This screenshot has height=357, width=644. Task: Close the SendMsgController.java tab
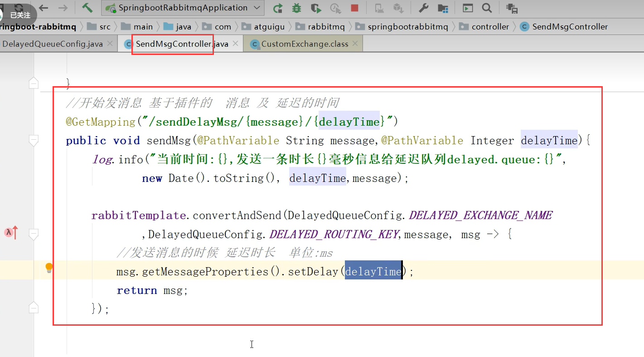pyautogui.click(x=235, y=44)
